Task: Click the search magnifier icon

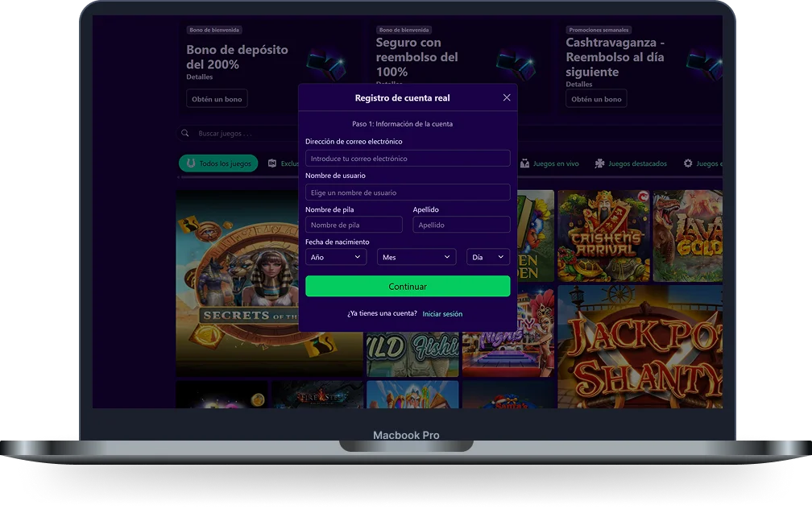Action: pos(185,133)
